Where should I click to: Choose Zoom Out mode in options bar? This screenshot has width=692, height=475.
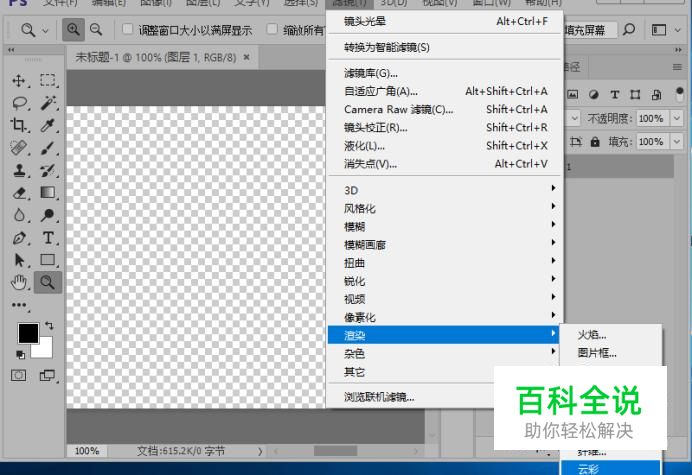(x=96, y=30)
